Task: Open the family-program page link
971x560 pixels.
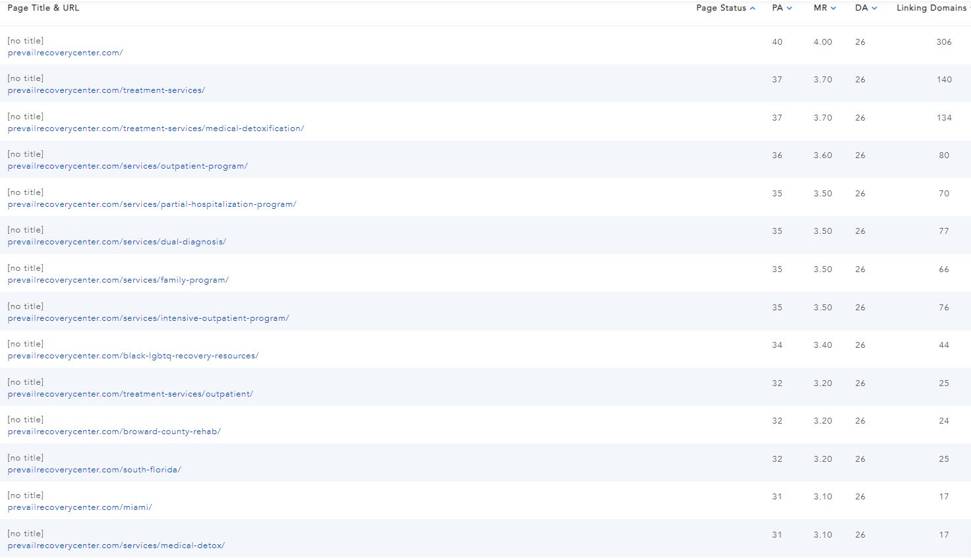Action: pyautogui.click(x=118, y=280)
